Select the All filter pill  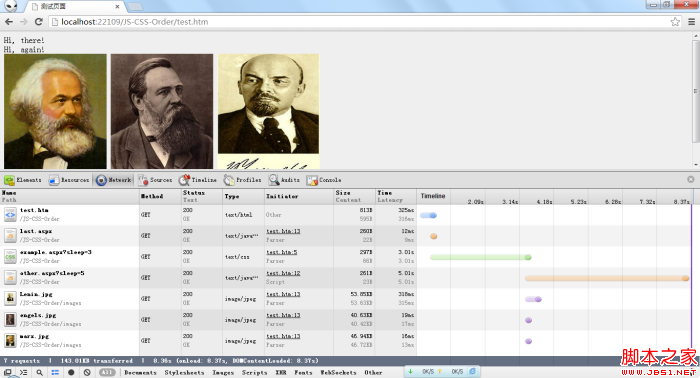click(107, 372)
